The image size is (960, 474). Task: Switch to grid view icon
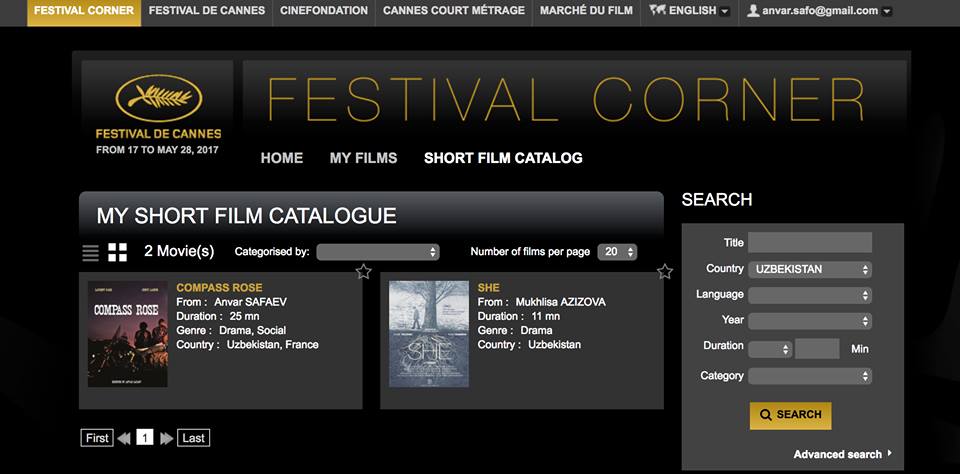(118, 252)
